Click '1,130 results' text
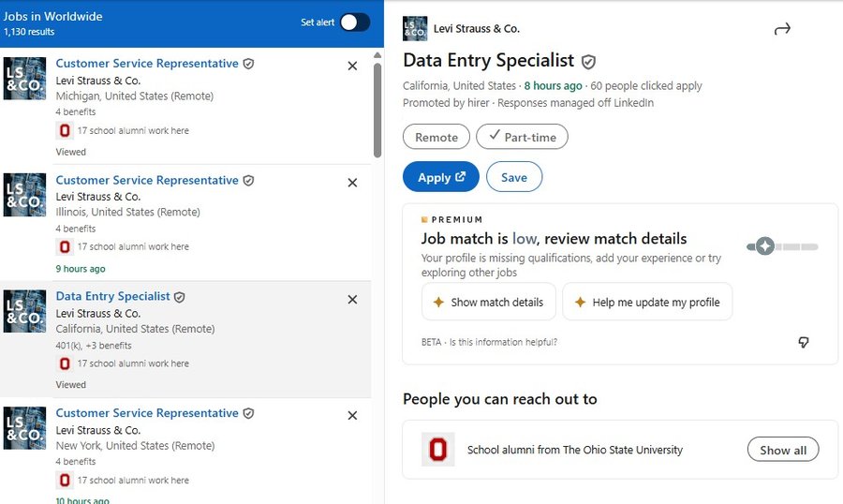This screenshot has width=843, height=504. pyautogui.click(x=29, y=32)
